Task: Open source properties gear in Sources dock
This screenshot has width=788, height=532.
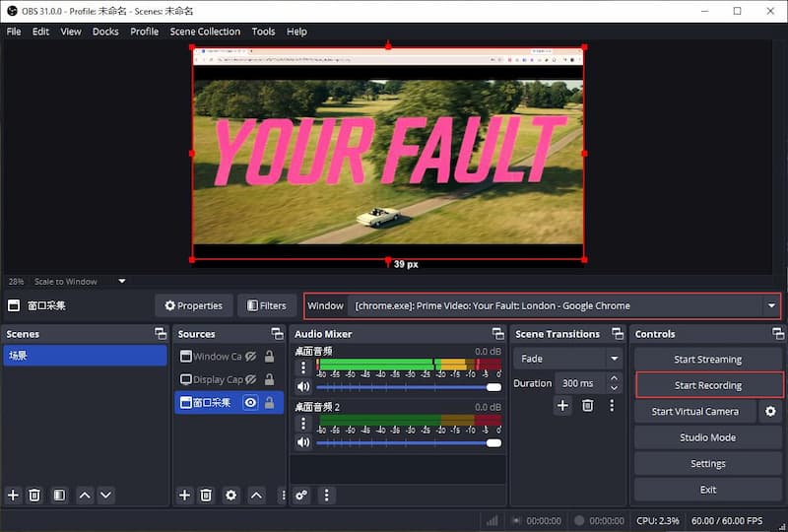Action: (x=230, y=496)
